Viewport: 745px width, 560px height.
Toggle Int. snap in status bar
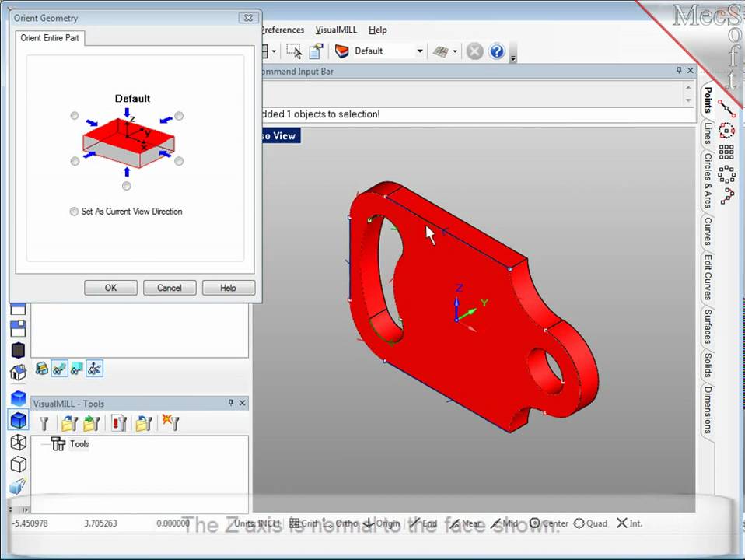[x=630, y=523]
